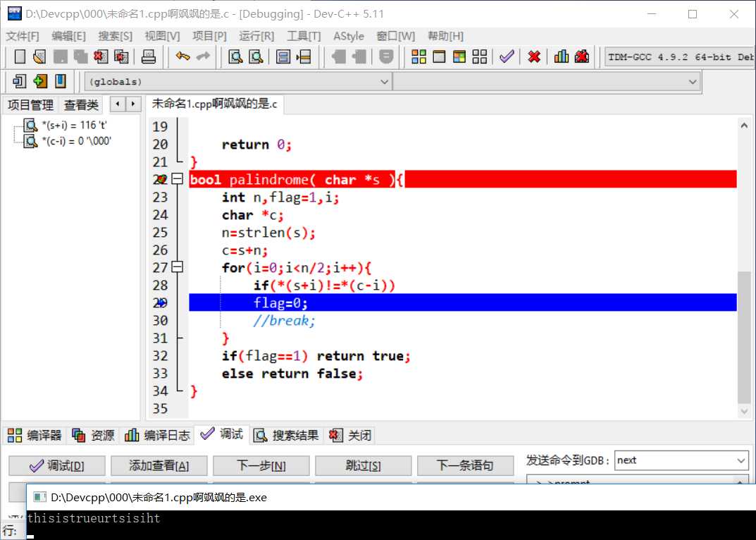Open the 文件[F] menu
Screen dimensions: 756x540
[x=22, y=36]
